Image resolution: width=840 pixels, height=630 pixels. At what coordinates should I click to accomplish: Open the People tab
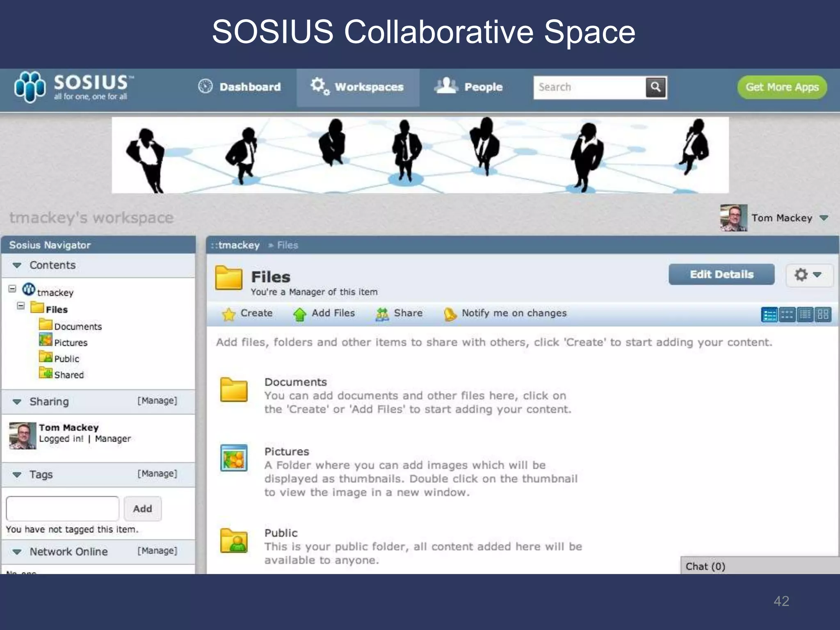click(469, 87)
